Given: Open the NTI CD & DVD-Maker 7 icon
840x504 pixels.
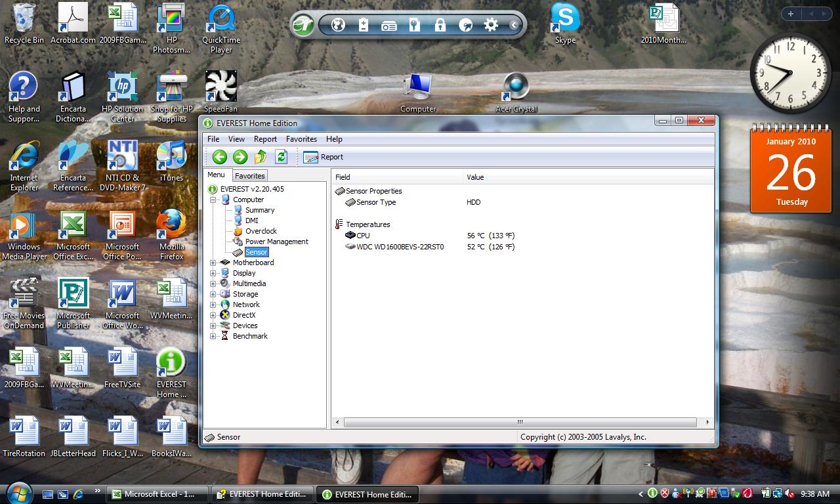Looking at the screenshot, I should [x=122, y=166].
